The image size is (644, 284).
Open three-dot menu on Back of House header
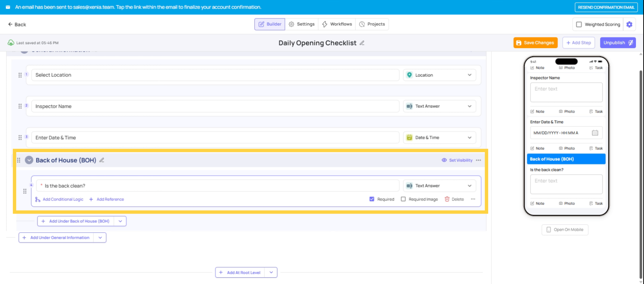pos(478,160)
